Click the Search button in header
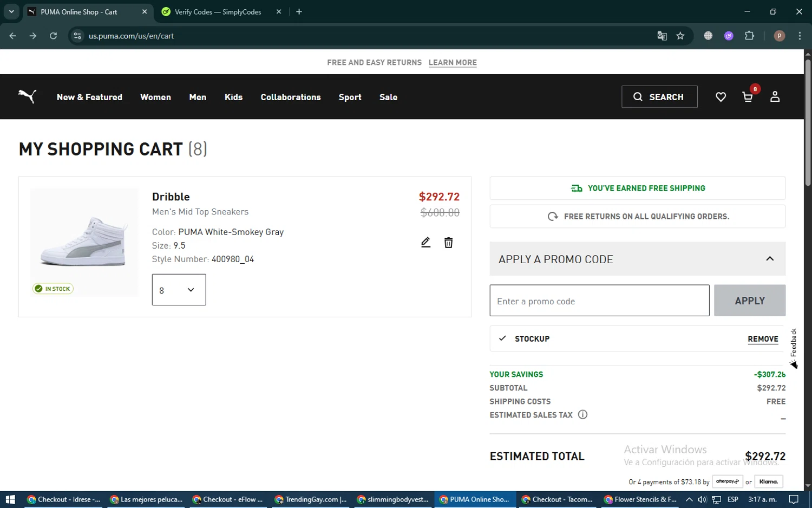 point(659,97)
